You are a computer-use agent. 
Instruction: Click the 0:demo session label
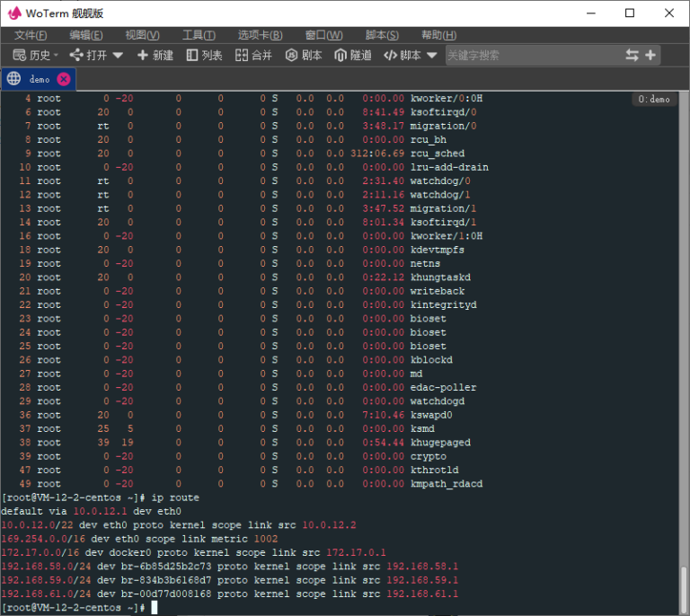pyautogui.click(x=653, y=100)
